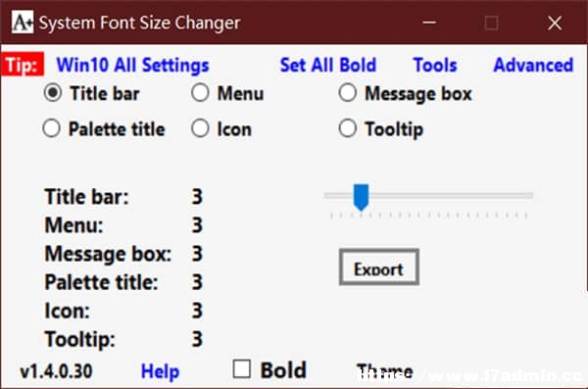Open the Advanced menu

(x=533, y=66)
